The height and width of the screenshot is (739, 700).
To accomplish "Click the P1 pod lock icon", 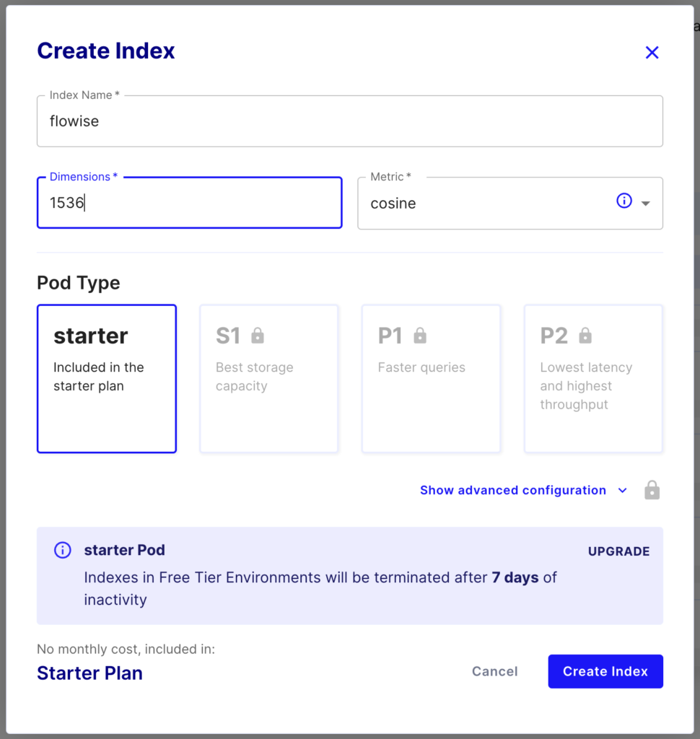I will pos(420,336).
